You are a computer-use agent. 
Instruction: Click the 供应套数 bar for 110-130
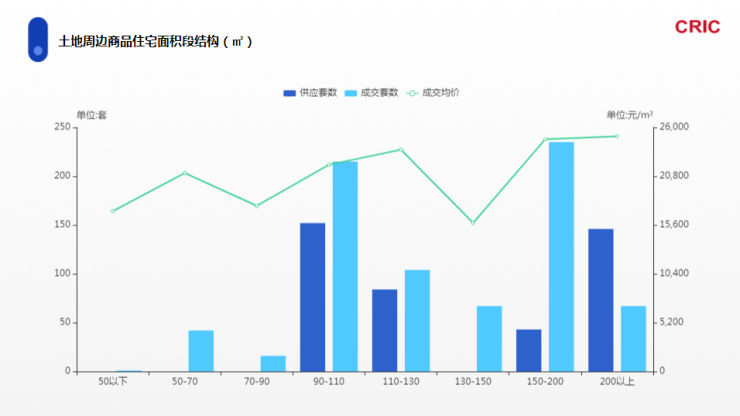tap(385, 331)
